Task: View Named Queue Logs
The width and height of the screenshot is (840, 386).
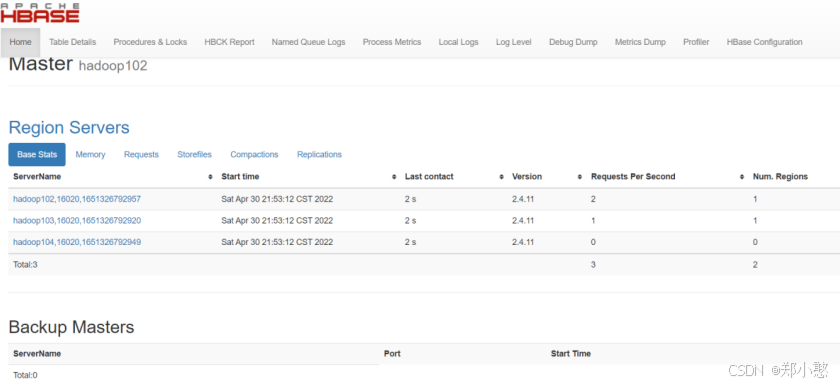Action: (309, 42)
